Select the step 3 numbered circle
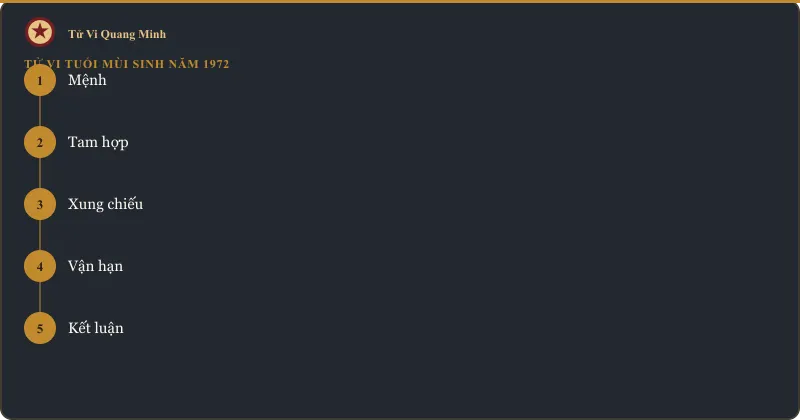The image size is (800, 420). 40,204
